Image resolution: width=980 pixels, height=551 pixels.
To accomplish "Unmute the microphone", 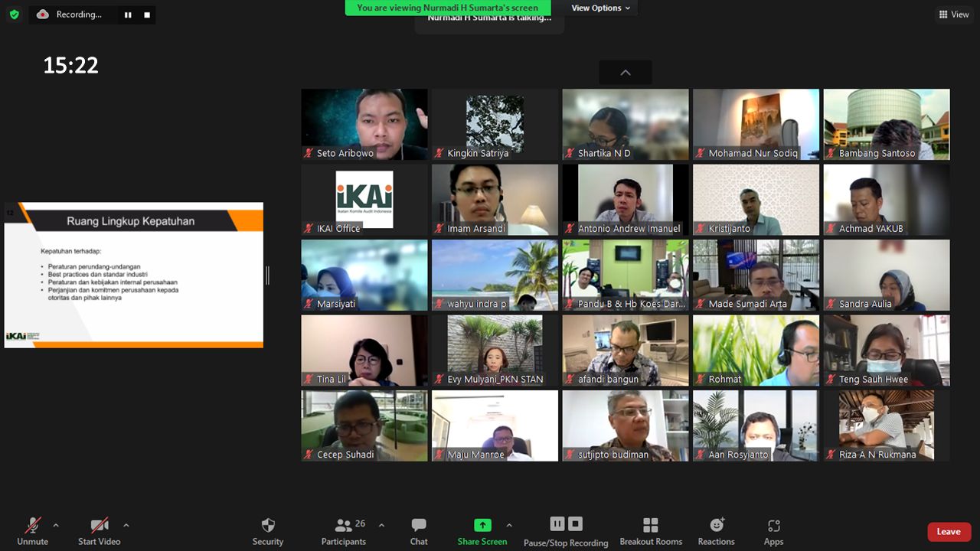I will (x=32, y=531).
